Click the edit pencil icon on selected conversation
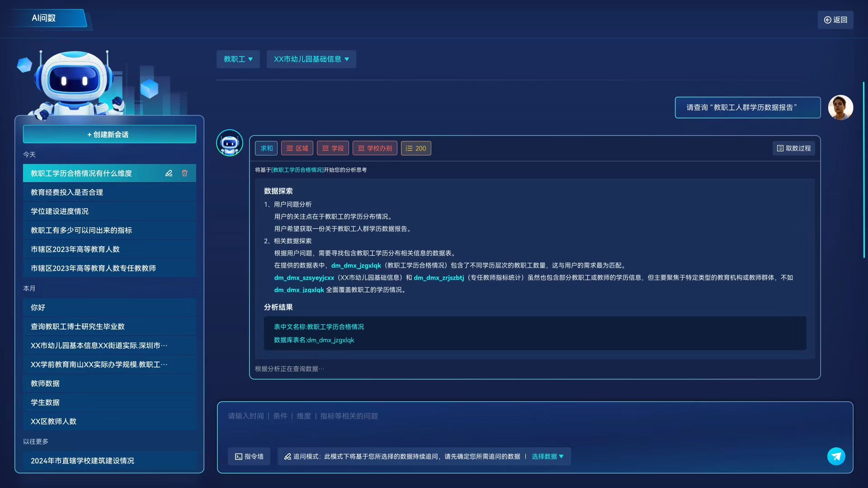 (x=169, y=174)
